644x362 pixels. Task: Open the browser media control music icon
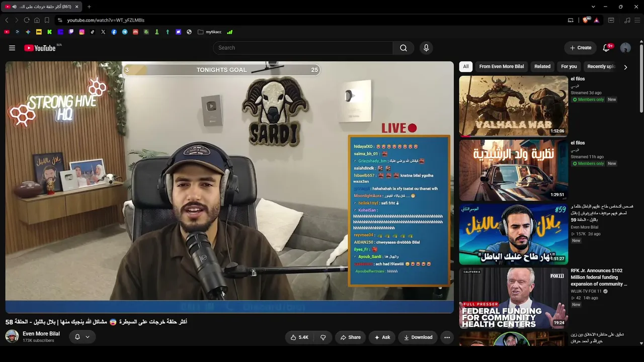pyautogui.click(x=627, y=20)
